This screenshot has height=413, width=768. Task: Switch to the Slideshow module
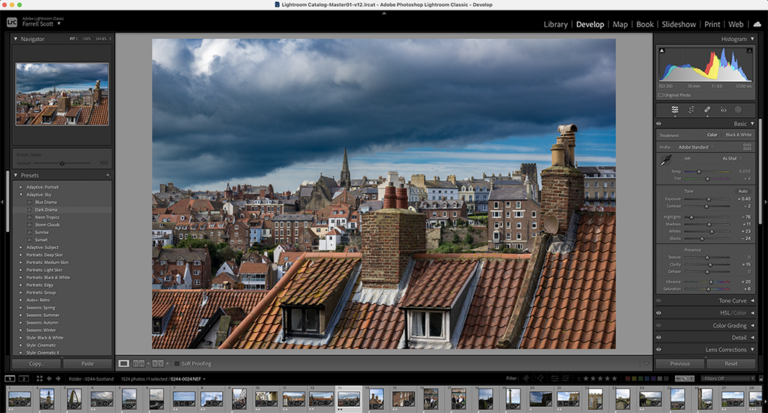tap(679, 24)
